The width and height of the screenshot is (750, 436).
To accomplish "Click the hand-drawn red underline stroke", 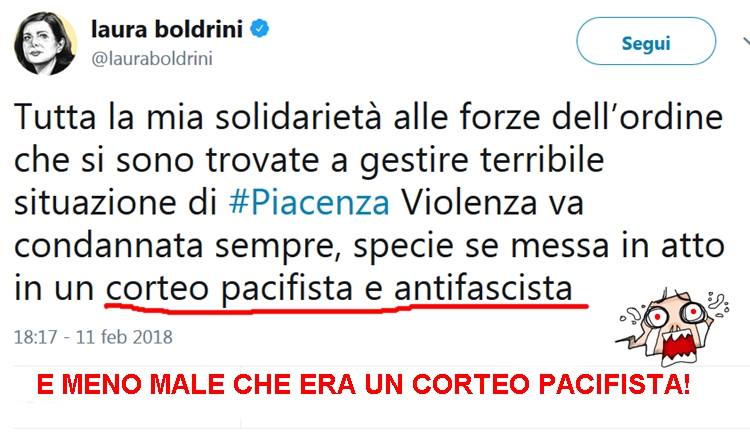I will pos(346,307).
